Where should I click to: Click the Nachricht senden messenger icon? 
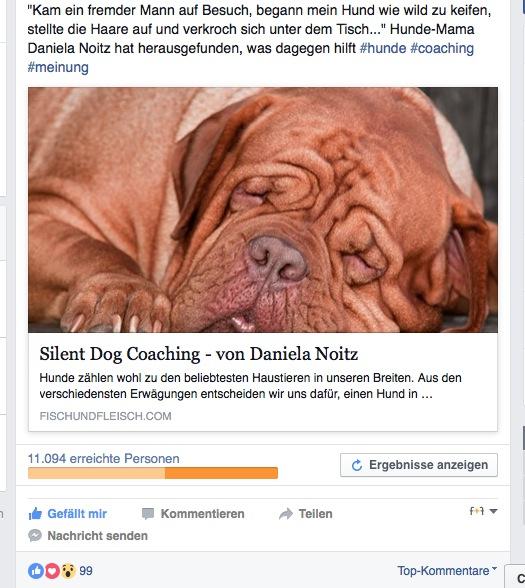point(35,536)
